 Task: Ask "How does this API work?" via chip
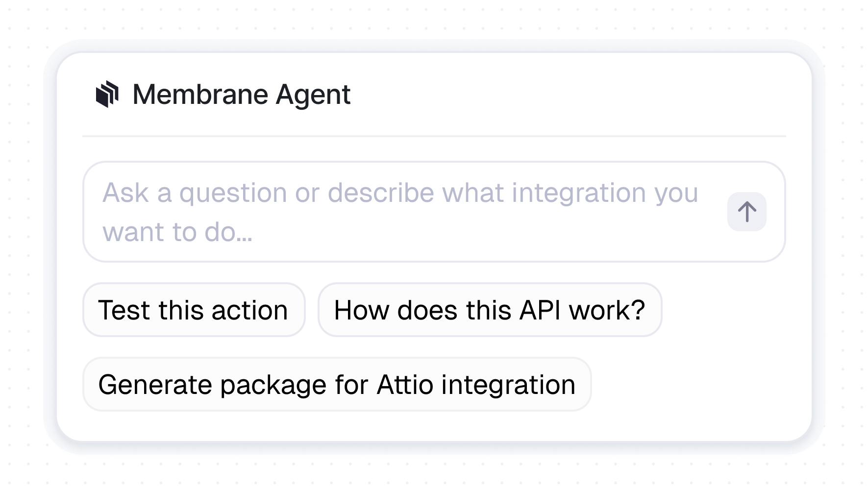[x=490, y=310]
